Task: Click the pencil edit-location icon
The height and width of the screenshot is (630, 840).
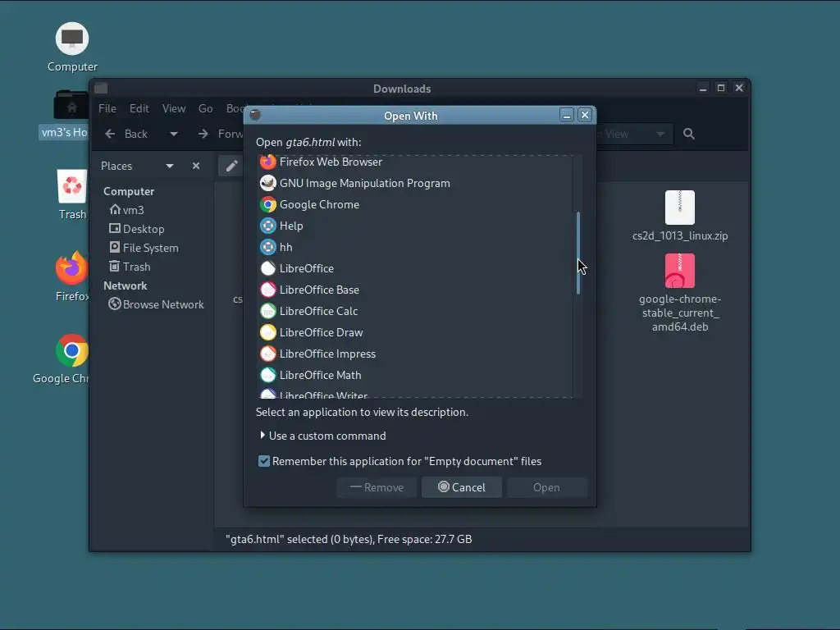Action: [x=231, y=166]
